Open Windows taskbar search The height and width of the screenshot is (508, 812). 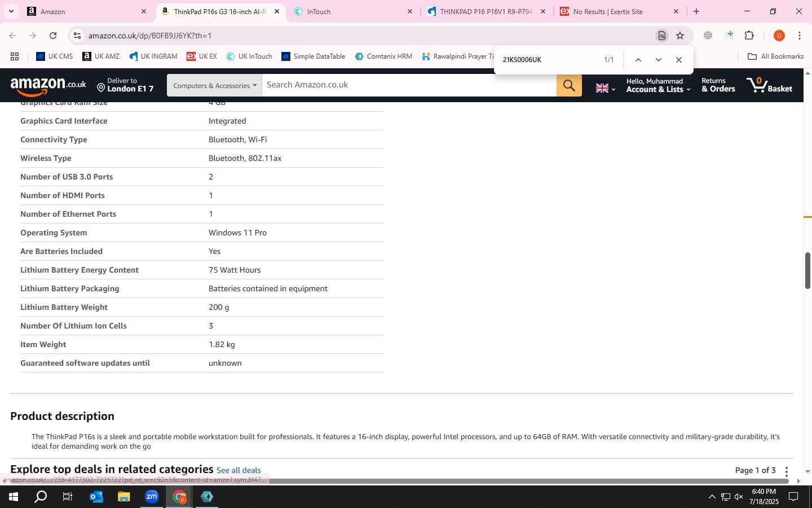[41, 497]
